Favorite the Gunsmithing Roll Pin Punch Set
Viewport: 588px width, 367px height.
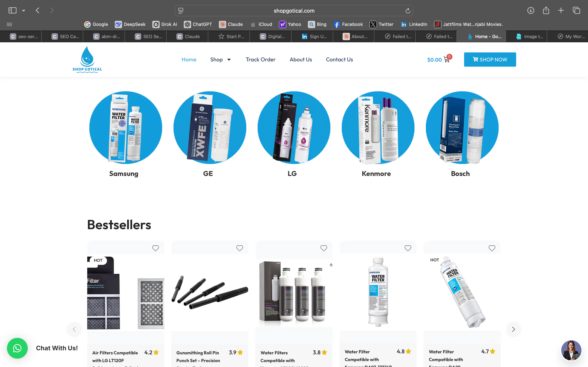(x=239, y=248)
